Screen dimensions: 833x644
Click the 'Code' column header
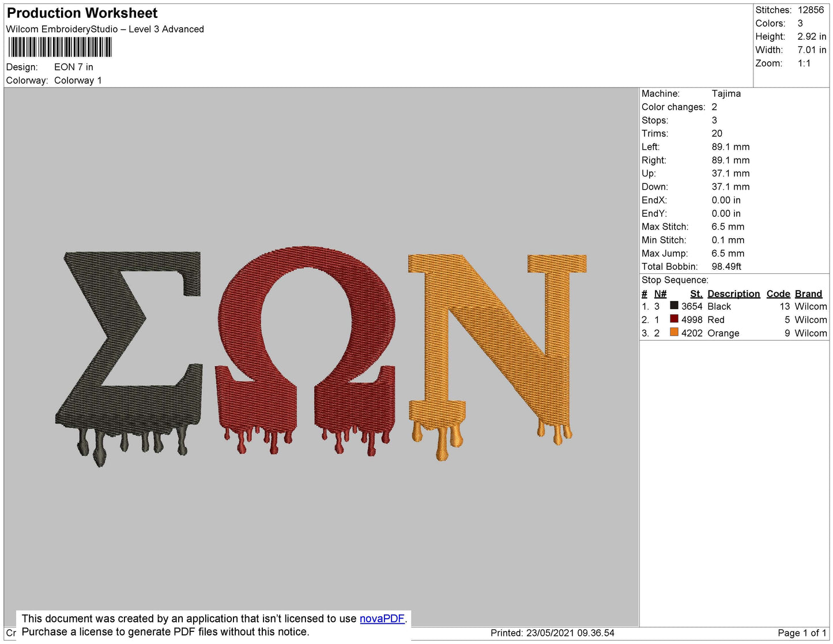pos(778,294)
